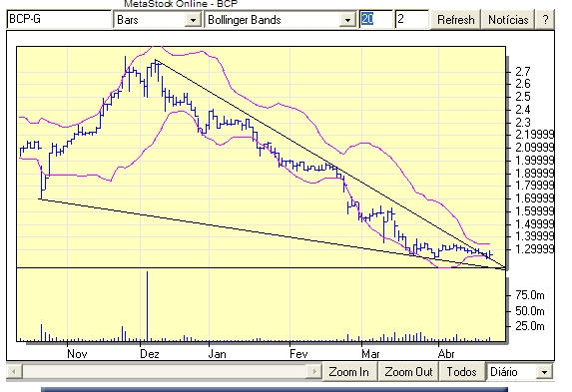The image size is (572, 392).
Task: Click the Todos button
Action: tap(461, 372)
